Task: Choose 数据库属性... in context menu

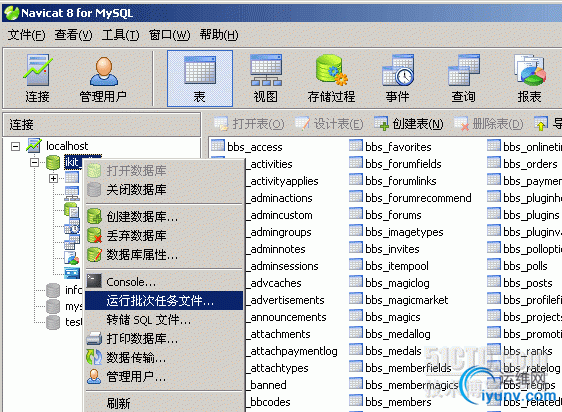Action: (164, 255)
